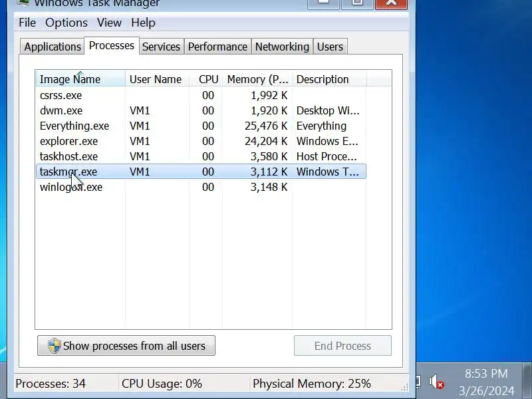This screenshot has width=532, height=399.
Task: Switch to the Applications tab
Action: [53, 47]
